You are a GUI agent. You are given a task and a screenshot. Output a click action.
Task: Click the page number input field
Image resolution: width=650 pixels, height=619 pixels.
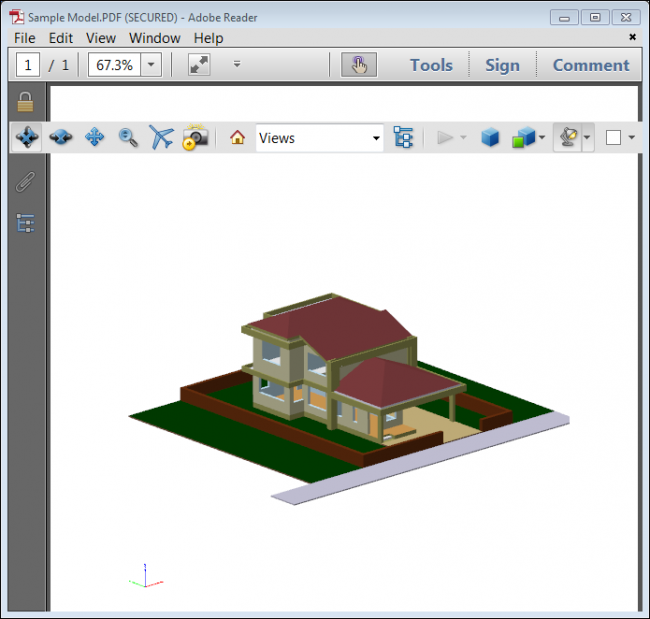(x=28, y=65)
